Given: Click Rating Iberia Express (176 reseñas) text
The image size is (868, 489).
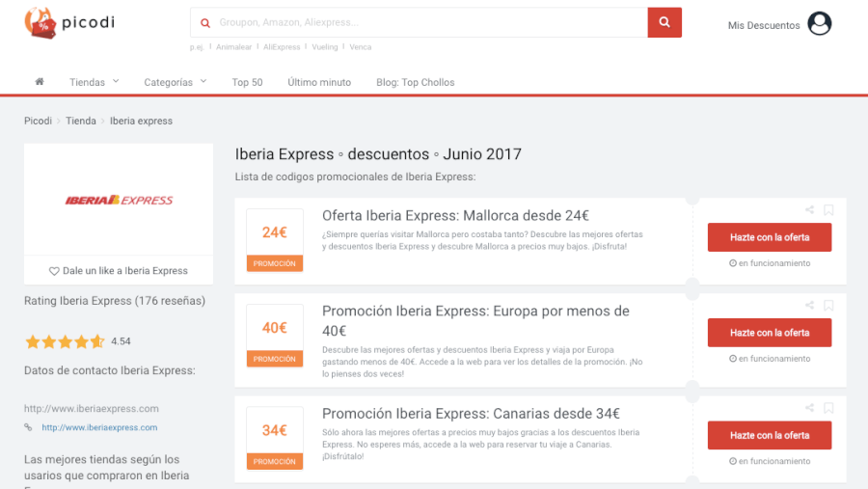Looking at the screenshot, I should click(x=115, y=301).
